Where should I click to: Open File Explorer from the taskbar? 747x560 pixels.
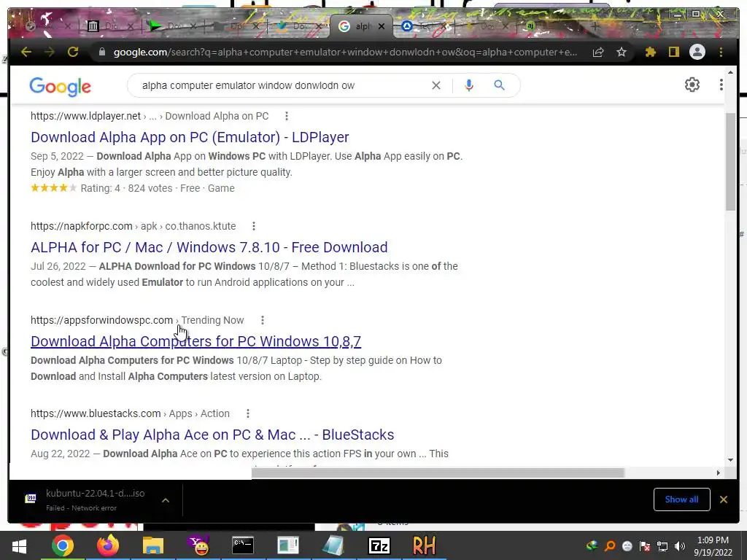[153, 545]
